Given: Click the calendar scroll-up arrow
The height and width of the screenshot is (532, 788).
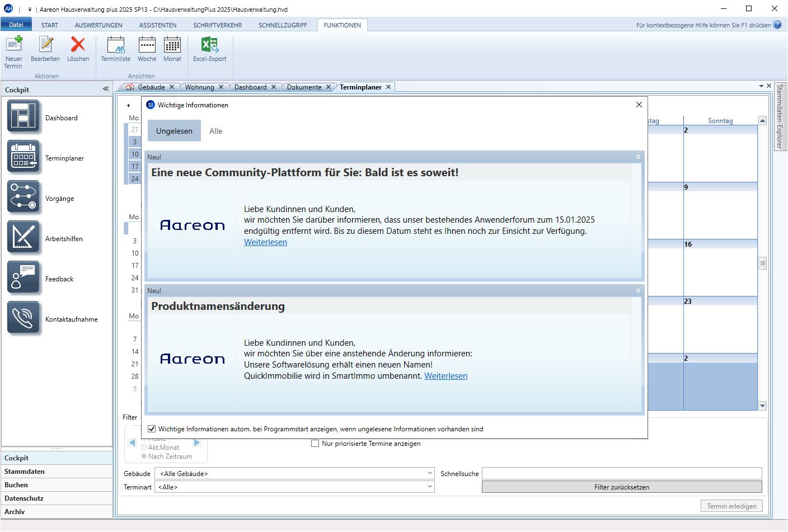Looking at the screenshot, I should [762, 121].
